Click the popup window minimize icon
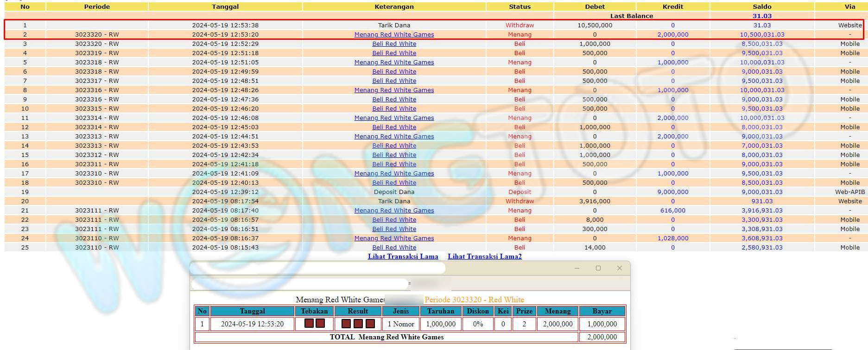 click(x=577, y=268)
